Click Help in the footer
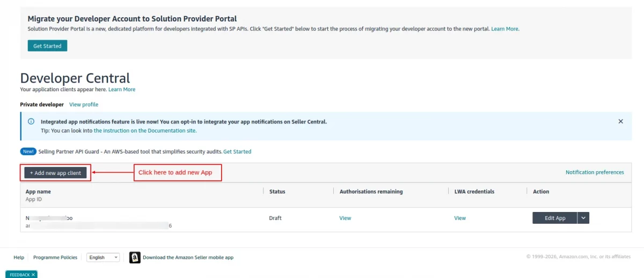This screenshot has width=644, height=278. click(x=19, y=258)
